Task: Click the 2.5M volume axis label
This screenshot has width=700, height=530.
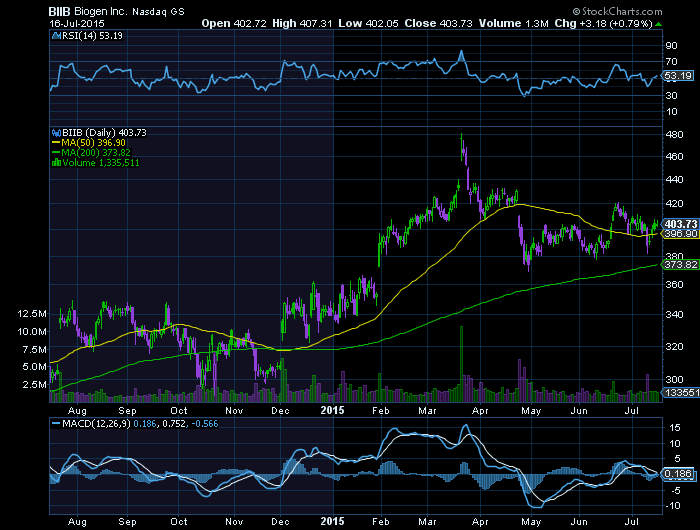Action: (x=35, y=384)
